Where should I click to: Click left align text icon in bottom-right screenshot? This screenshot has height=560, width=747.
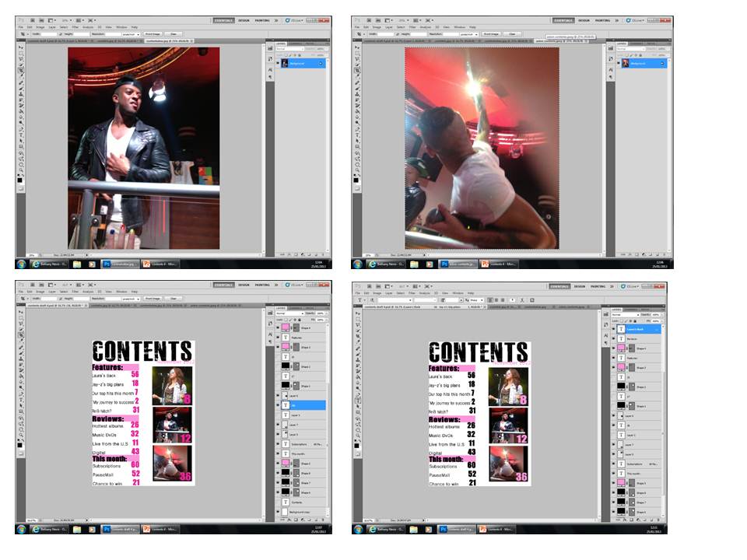coord(489,300)
